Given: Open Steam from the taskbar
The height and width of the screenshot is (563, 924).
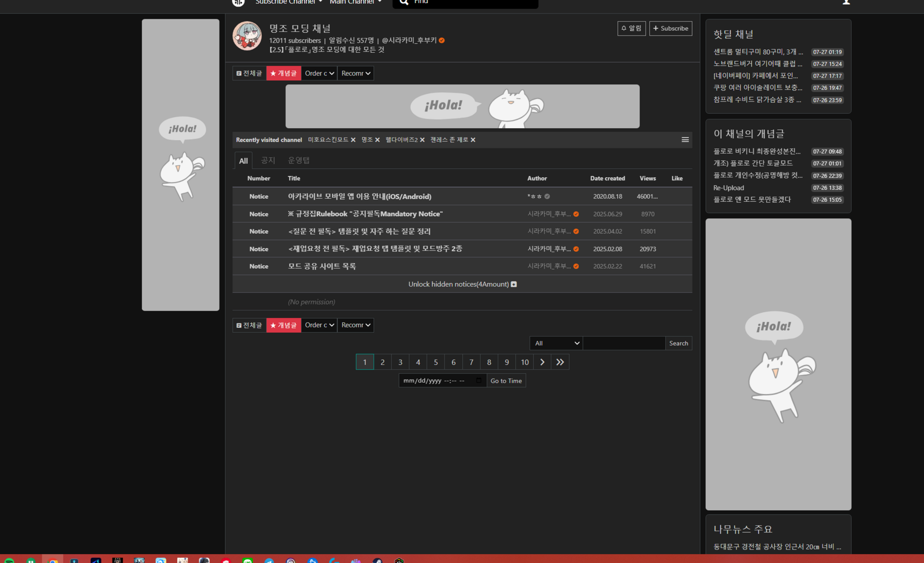Looking at the screenshot, I should pos(377,561).
